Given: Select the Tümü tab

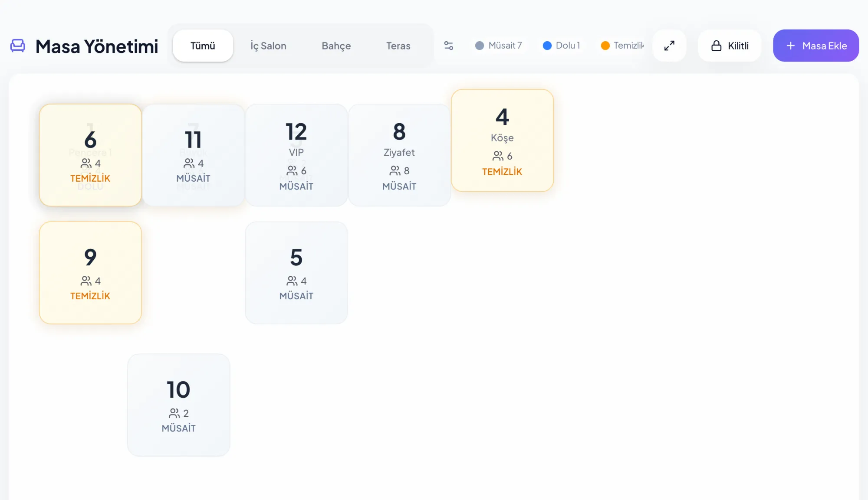Looking at the screenshot, I should click(x=203, y=46).
